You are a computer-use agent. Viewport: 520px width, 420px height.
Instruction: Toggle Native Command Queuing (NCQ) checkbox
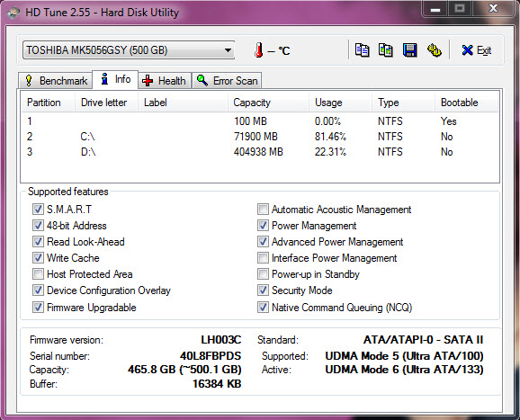click(x=263, y=308)
